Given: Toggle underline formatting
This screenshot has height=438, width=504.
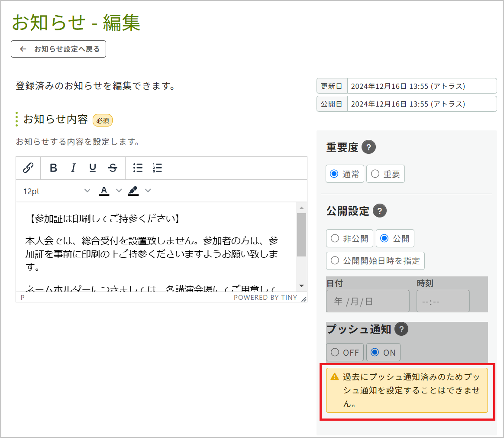Looking at the screenshot, I should click(x=94, y=168).
